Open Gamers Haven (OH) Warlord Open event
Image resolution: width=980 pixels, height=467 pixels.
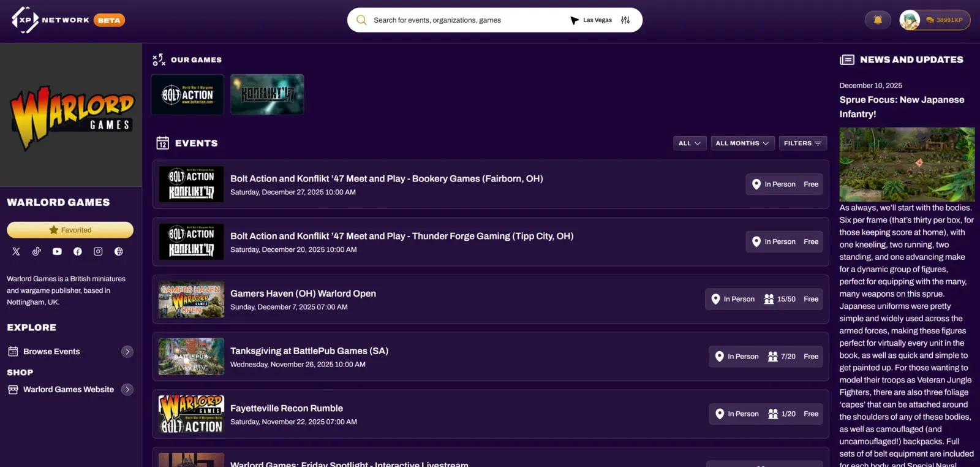click(x=303, y=294)
